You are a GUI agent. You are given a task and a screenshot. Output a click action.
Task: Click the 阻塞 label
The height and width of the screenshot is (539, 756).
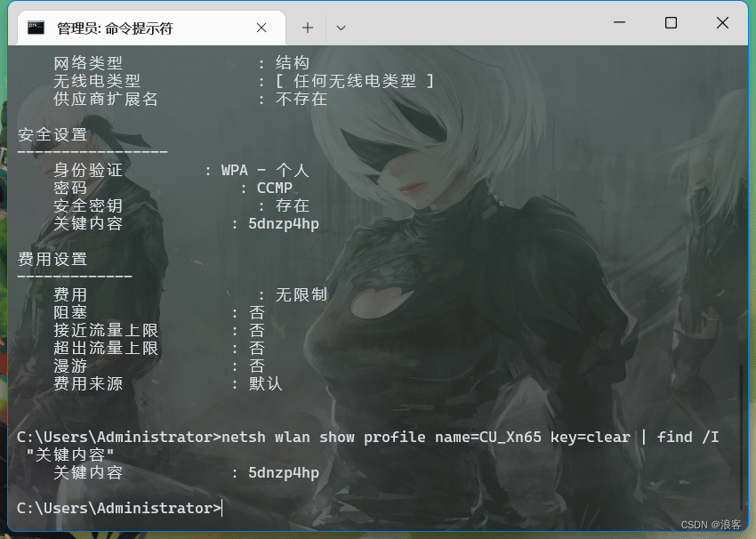(x=70, y=312)
